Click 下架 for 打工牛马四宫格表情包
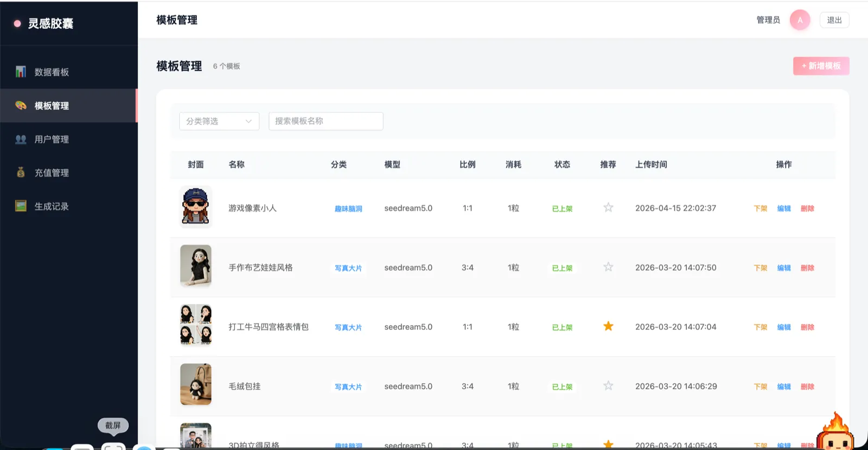868x450 pixels. [761, 327]
